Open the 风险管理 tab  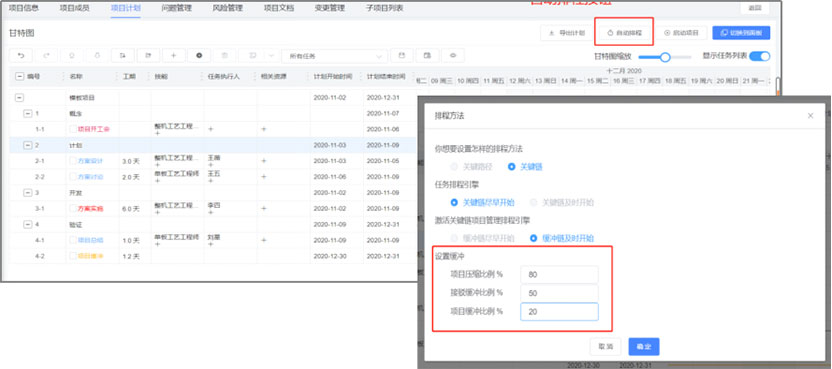228,8
